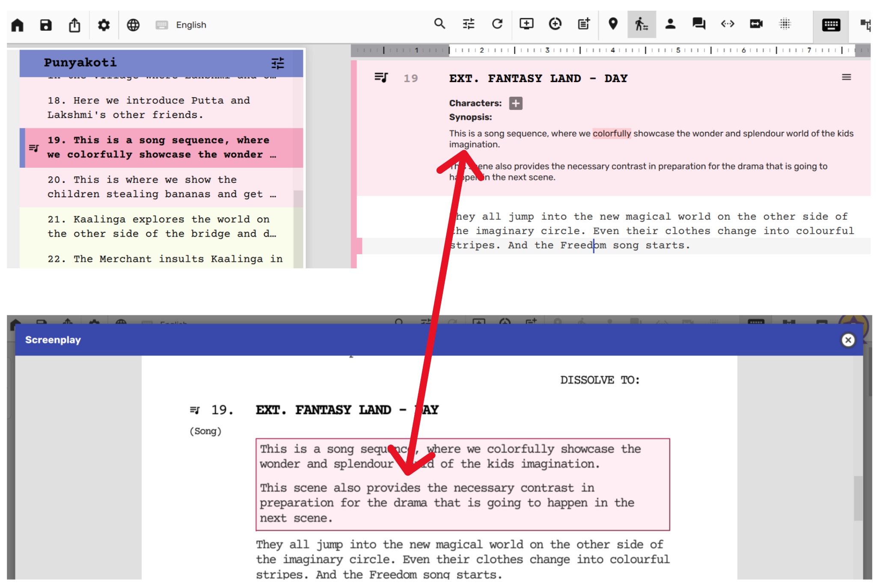This screenshot has height=588, width=876.
Task: Open language globe selector
Action: point(133,25)
